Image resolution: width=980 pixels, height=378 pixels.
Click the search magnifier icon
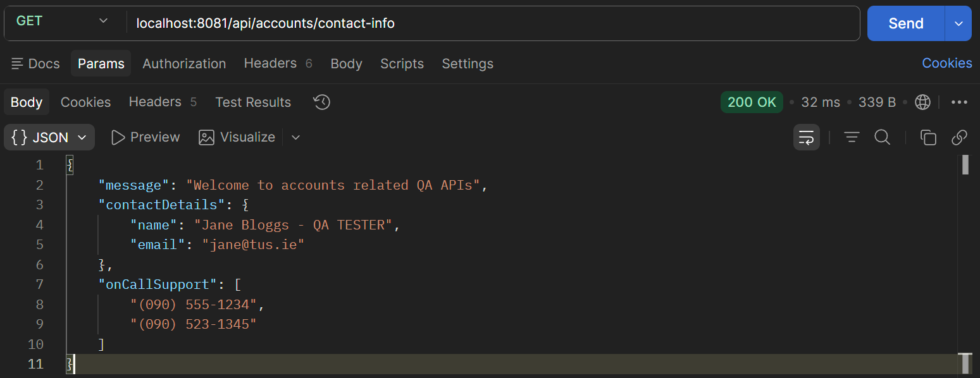coord(883,137)
